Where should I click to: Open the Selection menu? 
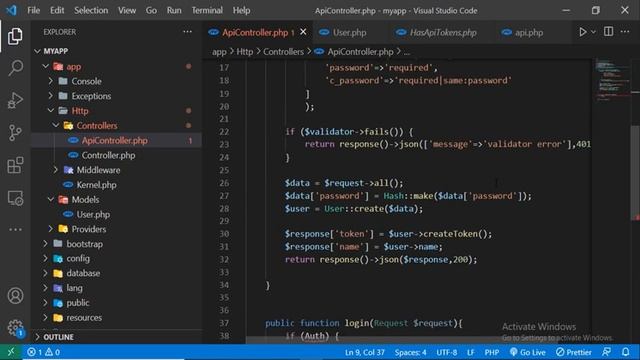[91, 10]
